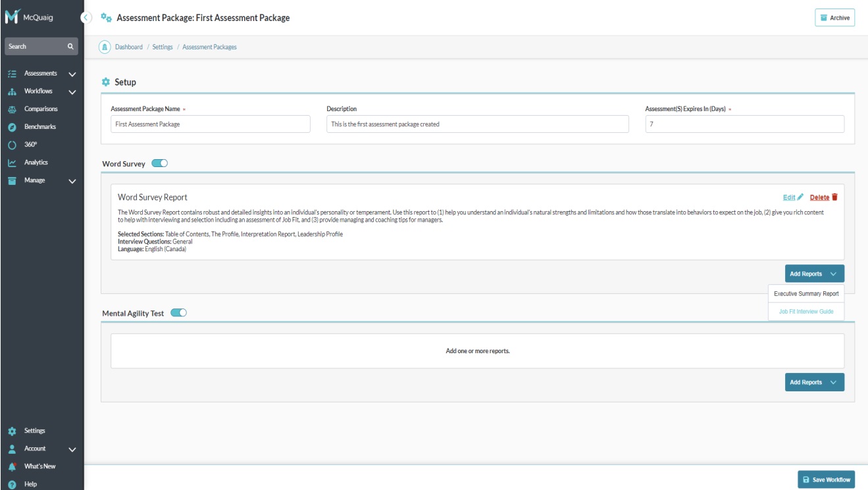Collapse the sidebar with the arrow
868x490 pixels.
tap(86, 18)
